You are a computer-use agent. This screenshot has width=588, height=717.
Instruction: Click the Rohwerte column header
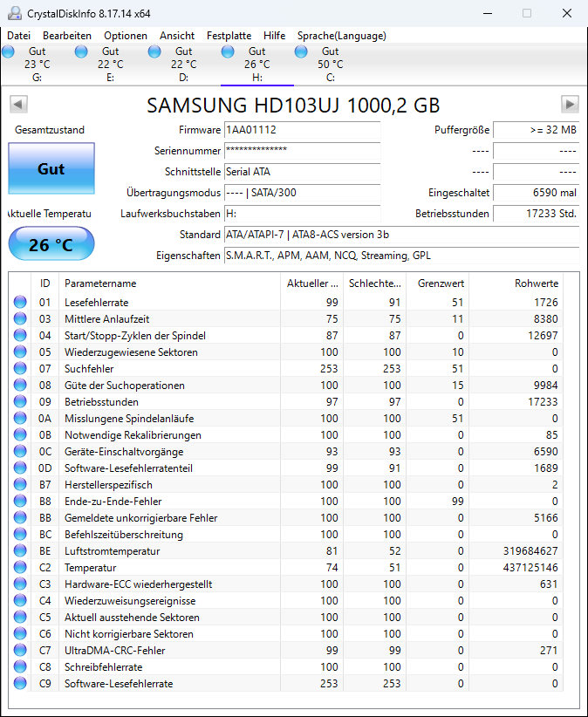coord(516,283)
